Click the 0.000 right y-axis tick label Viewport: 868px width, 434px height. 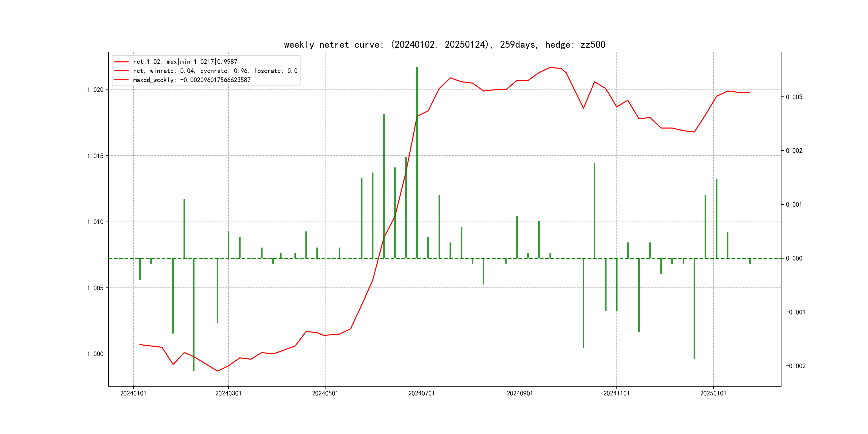coord(794,259)
